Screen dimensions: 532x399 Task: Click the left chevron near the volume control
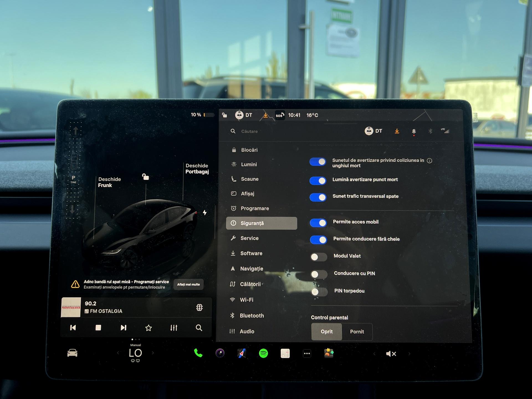[x=374, y=354]
